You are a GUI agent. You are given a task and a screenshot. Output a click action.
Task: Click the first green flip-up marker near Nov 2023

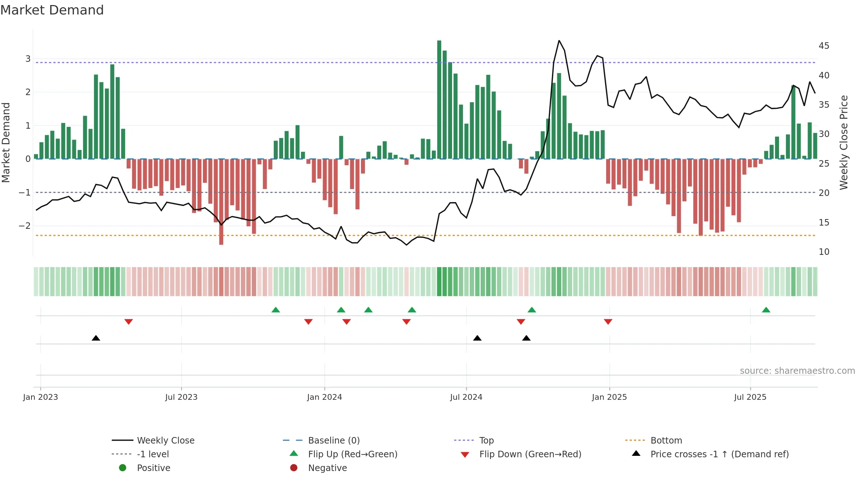(x=276, y=310)
